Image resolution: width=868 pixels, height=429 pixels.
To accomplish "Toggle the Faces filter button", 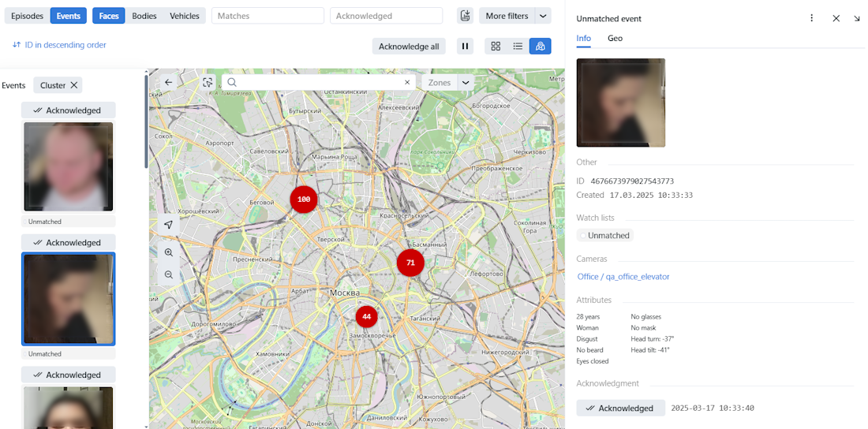I will (x=109, y=16).
